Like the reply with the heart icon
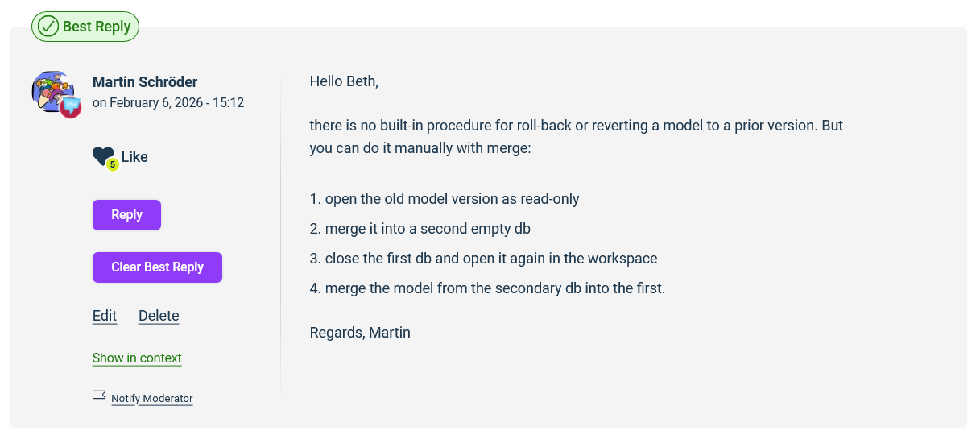This screenshot has height=439, width=980. pos(101,155)
